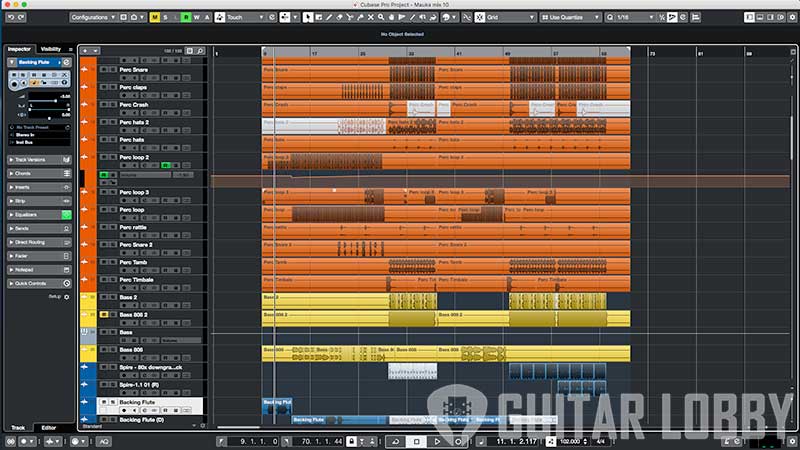Switch to the Track tab at bottom
800x450 pixels.
[x=18, y=428]
